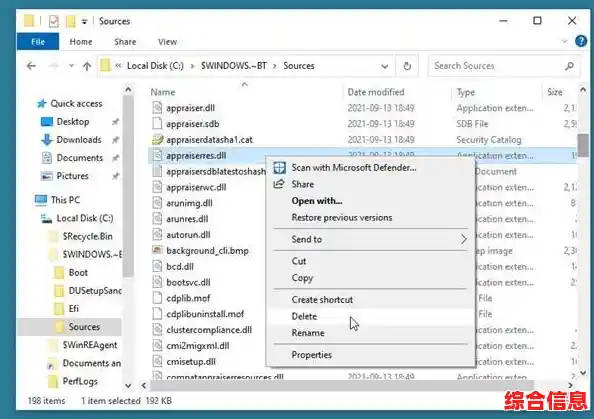Open Documents in the navigation pane
Screen dimensions: 594x419
point(80,158)
